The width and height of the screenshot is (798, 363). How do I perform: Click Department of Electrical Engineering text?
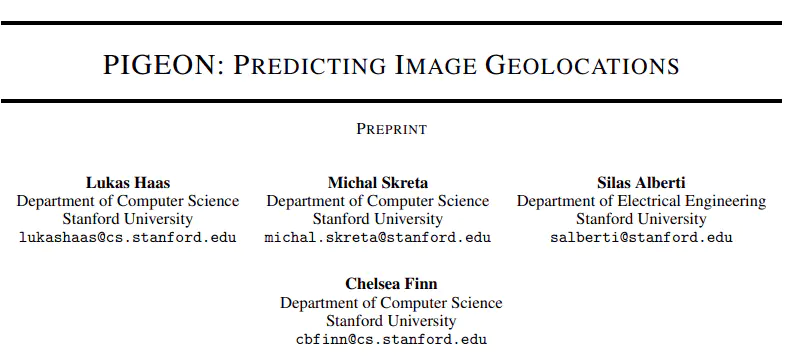tap(641, 201)
